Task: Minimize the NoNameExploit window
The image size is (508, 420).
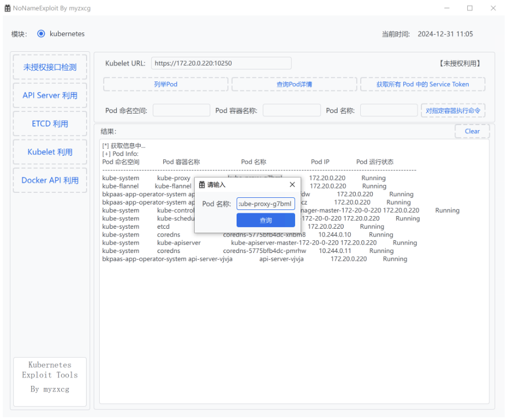Action: click(447, 8)
